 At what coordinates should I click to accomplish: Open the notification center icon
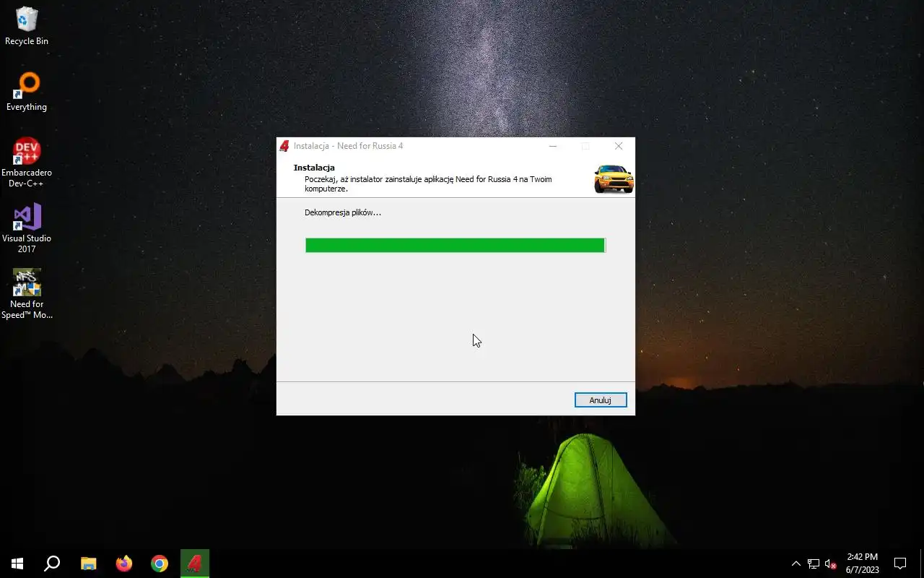tap(900, 564)
